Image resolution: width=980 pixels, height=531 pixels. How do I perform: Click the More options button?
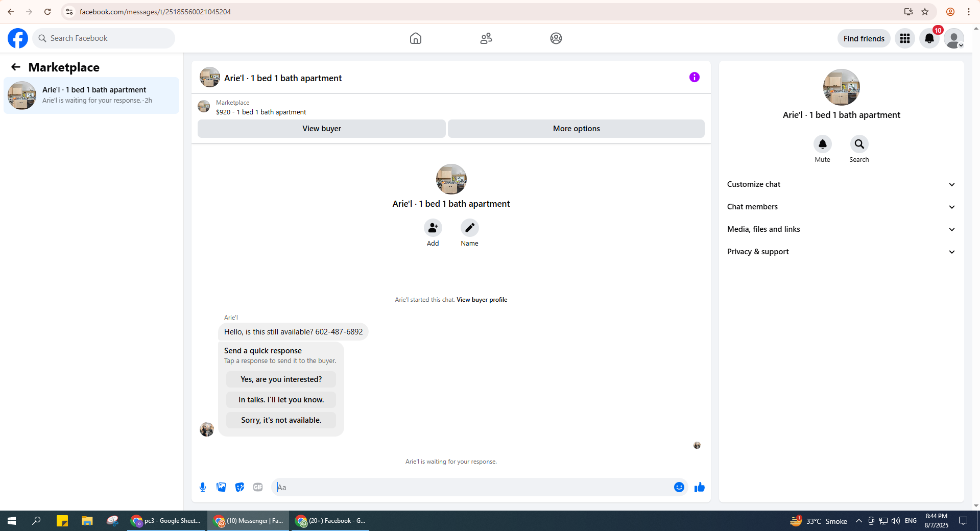tap(576, 129)
